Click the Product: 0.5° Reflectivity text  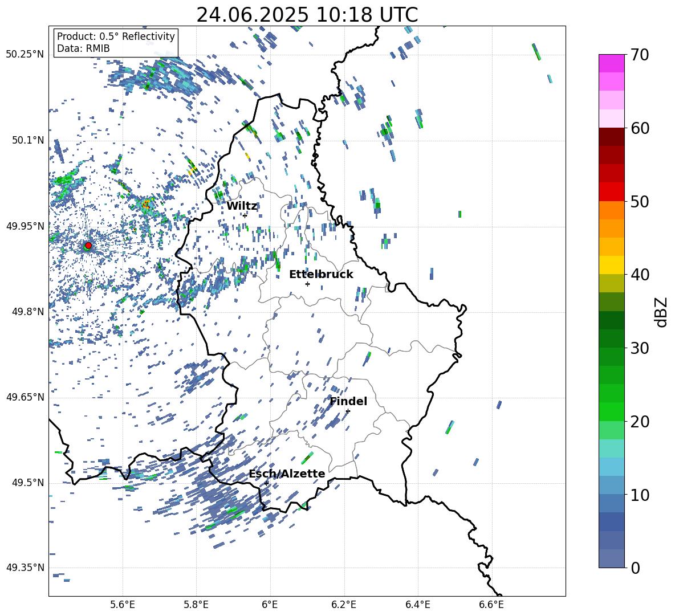116,36
